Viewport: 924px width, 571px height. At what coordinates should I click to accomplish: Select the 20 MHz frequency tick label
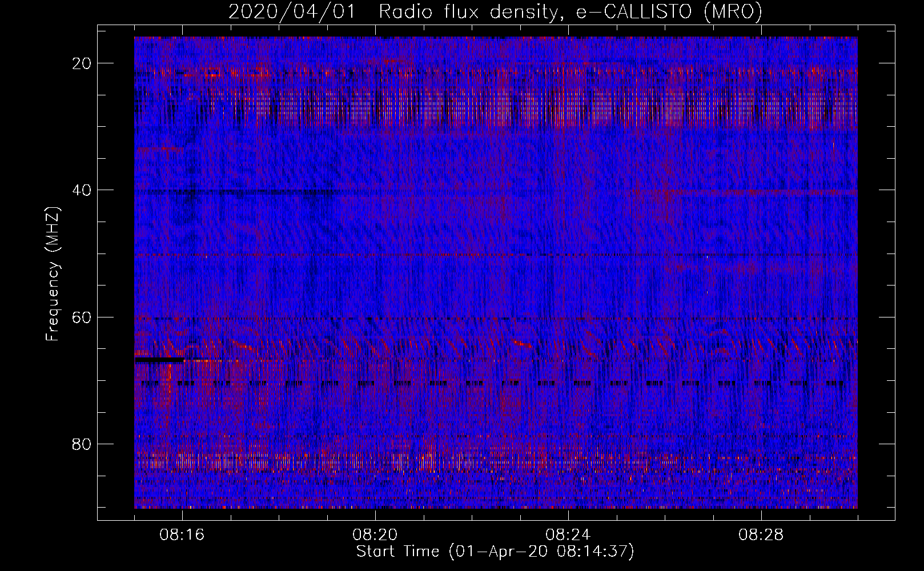(x=82, y=63)
